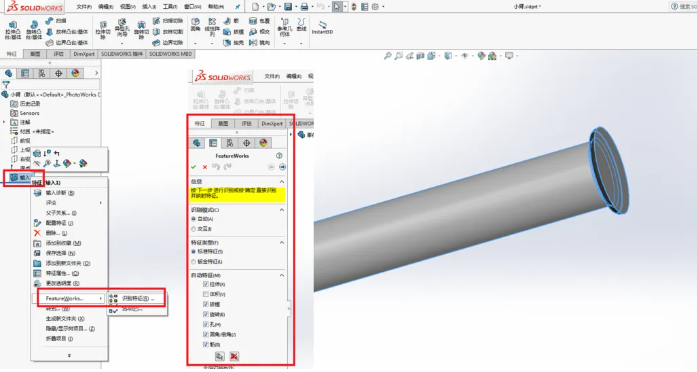Select the Draft (拔模) tool in the main ribbon

[x=234, y=32]
